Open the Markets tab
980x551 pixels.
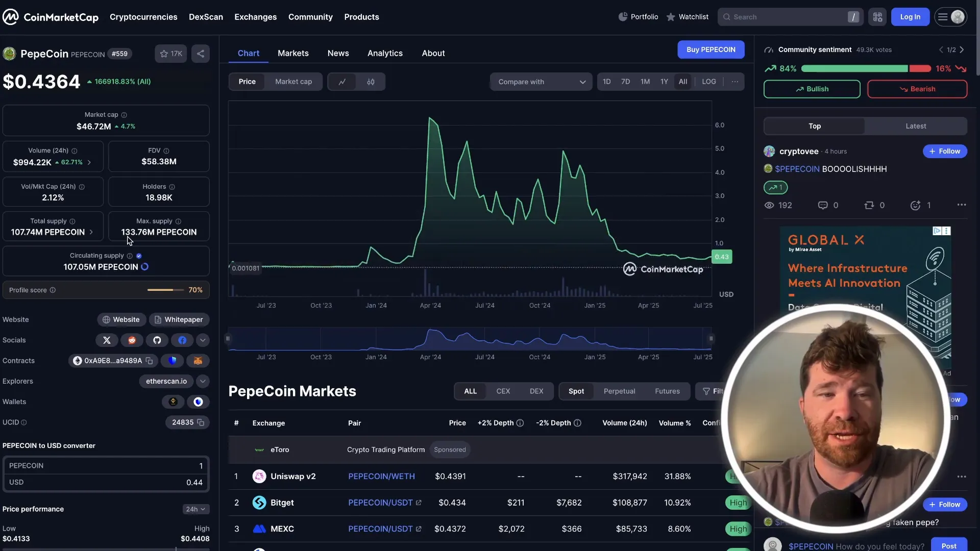(293, 53)
